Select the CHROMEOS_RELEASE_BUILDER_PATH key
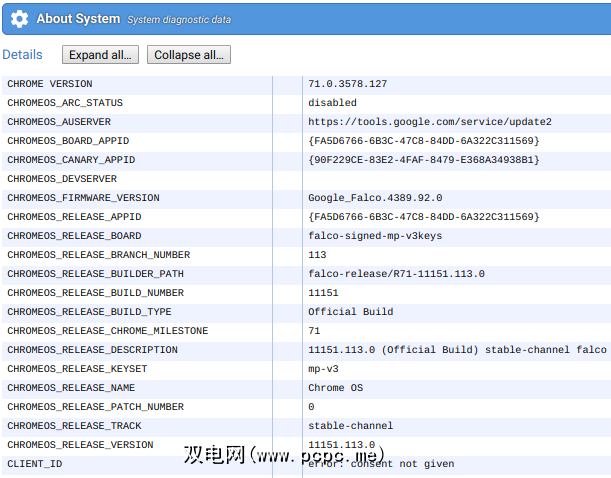 pos(95,274)
